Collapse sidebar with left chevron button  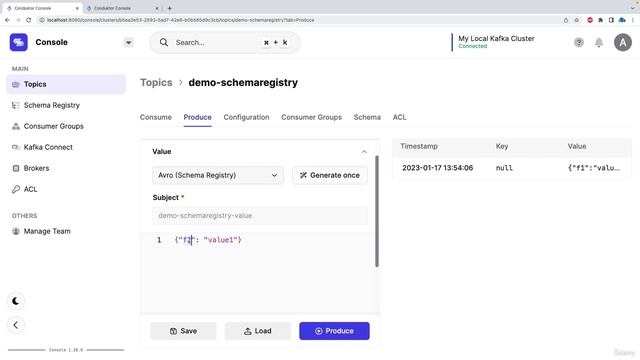pos(16,325)
